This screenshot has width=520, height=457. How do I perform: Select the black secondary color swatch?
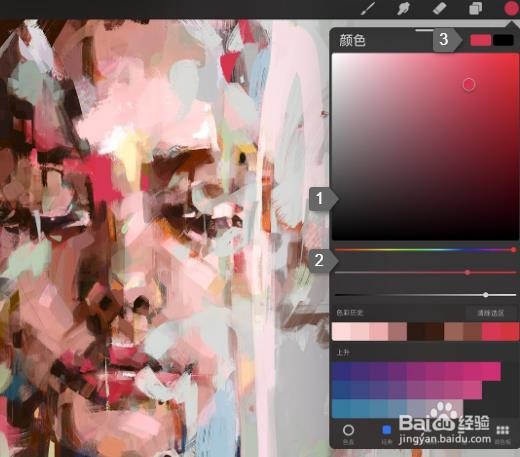(503, 40)
